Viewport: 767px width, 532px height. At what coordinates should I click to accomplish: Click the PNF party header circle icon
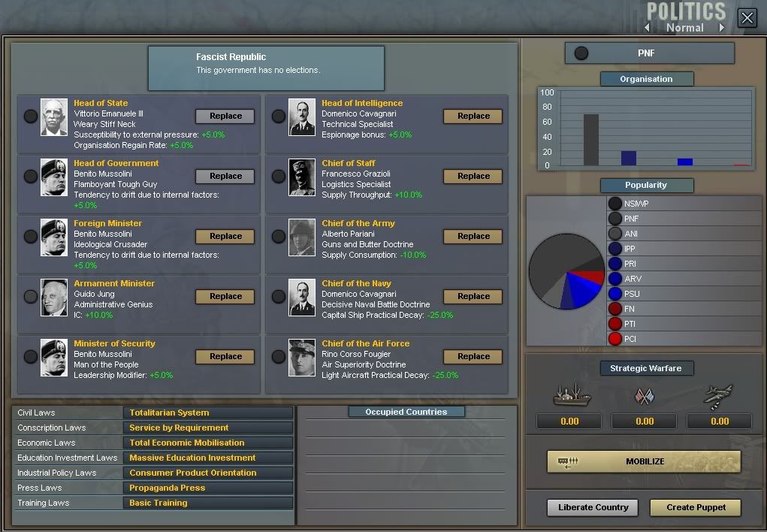pyautogui.click(x=581, y=53)
